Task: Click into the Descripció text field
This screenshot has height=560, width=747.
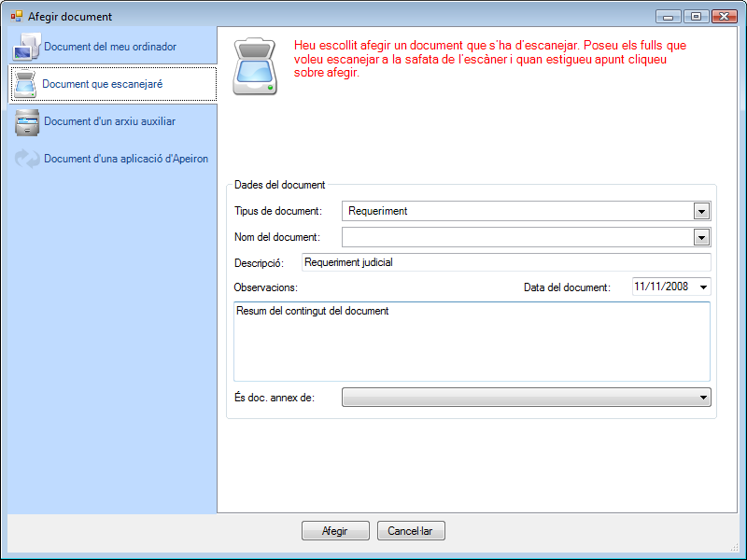Action: coord(506,262)
